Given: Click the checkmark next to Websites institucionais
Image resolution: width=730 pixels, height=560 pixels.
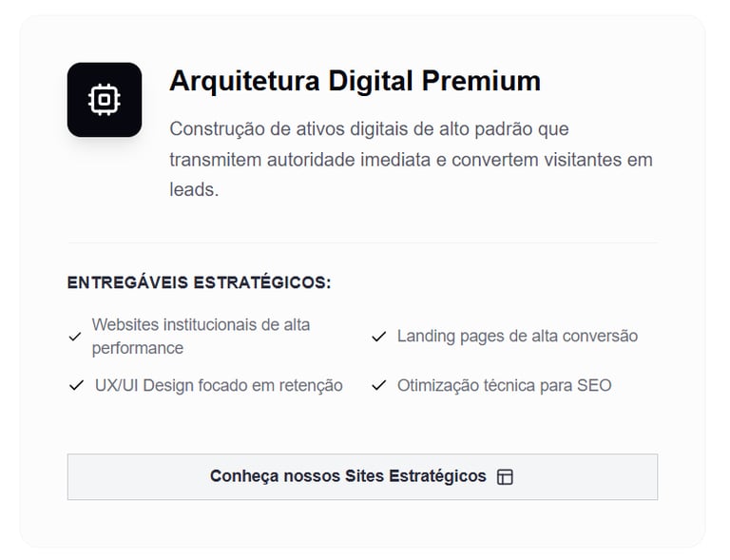Looking at the screenshot, I should [x=75, y=337].
